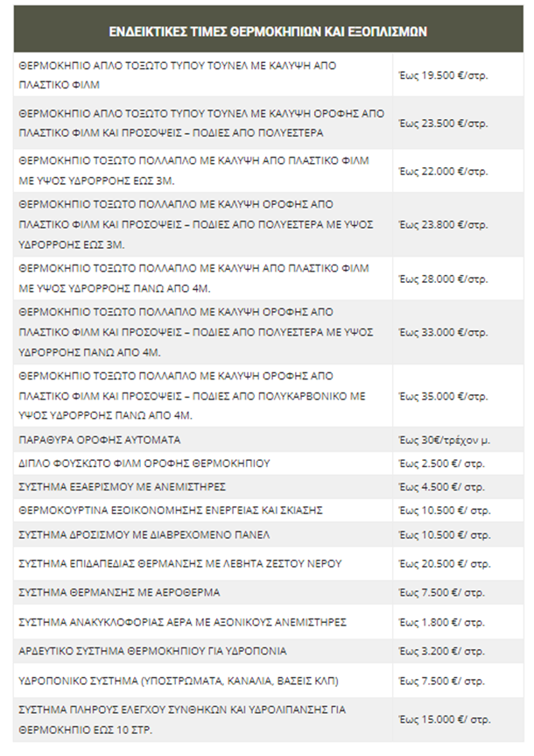Screen dimensions: 534x756
Task: Click the ΘΕΡΜΟΚΟΥΡΤΙΝΑ ΕΞΟΙΚΟΝΟΜΗΣΗΣ ΕΝΕΡΓΕΙΑΣ ΚΑΙ ΣΚΙΑΣΗΣ text
Action: point(171,510)
